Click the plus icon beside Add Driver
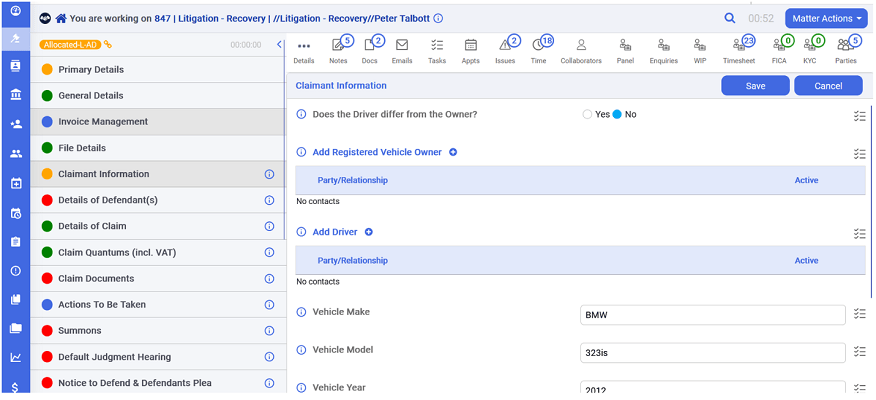Screen dimensions: 876x400 369,232
